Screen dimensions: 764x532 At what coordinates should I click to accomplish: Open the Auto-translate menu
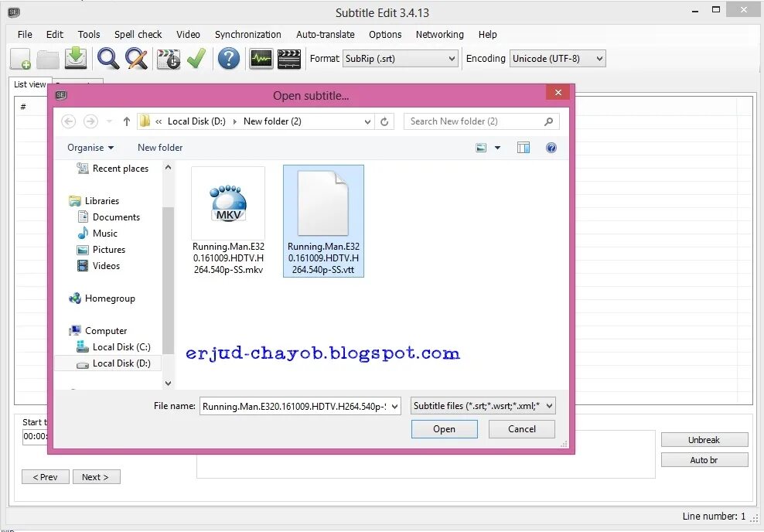click(x=326, y=35)
